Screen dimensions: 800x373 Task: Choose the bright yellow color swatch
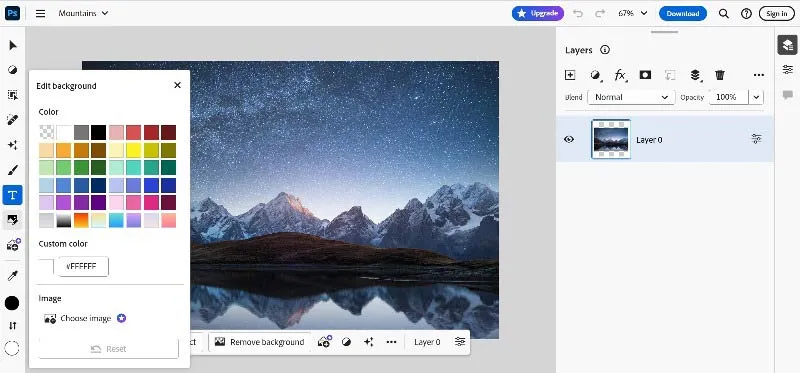pyautogui.click(x=133, y=150)
